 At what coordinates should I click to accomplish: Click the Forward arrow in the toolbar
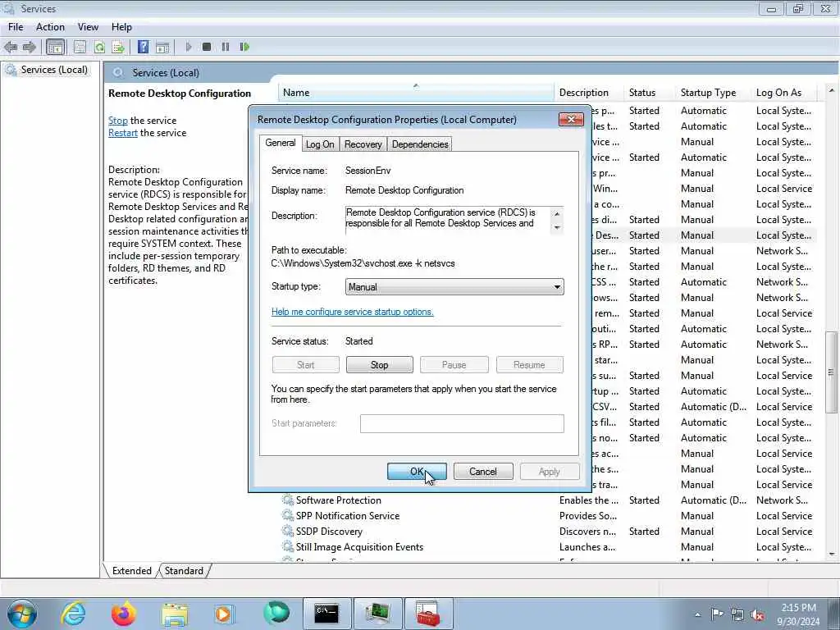point(30,47)
